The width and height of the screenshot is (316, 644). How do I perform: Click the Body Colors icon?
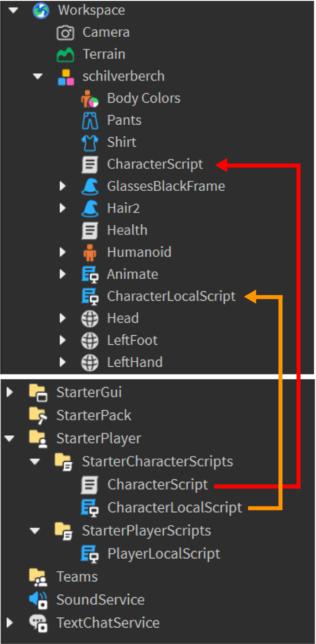90,98
